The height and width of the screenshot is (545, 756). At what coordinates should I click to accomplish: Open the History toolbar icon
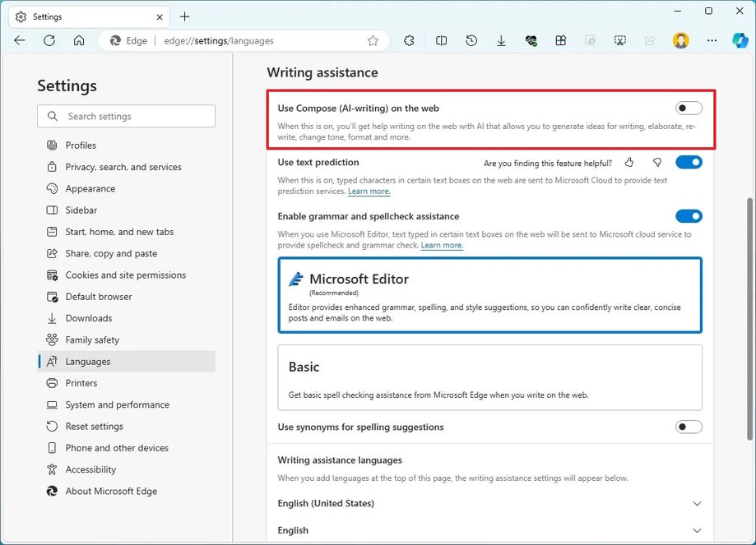[x=471, y=40]
